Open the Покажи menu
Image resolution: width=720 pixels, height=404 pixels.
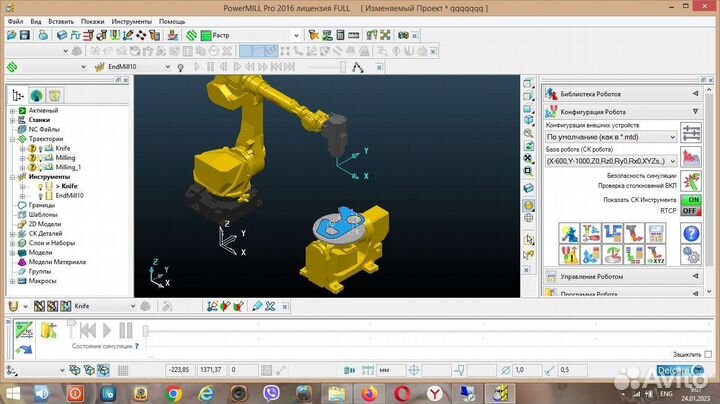(92, 22)
